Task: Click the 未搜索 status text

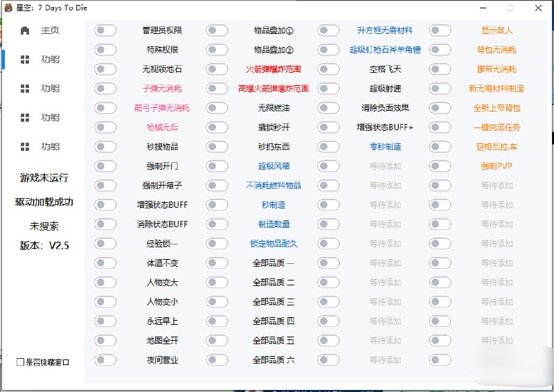Action: click(x=44, y=226)
